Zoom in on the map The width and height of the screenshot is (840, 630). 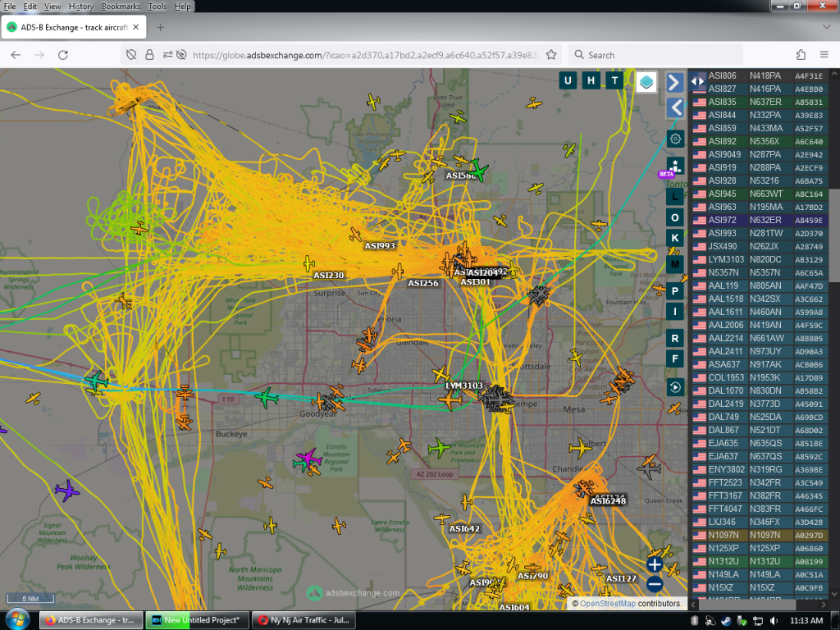(x=655, y=564)
